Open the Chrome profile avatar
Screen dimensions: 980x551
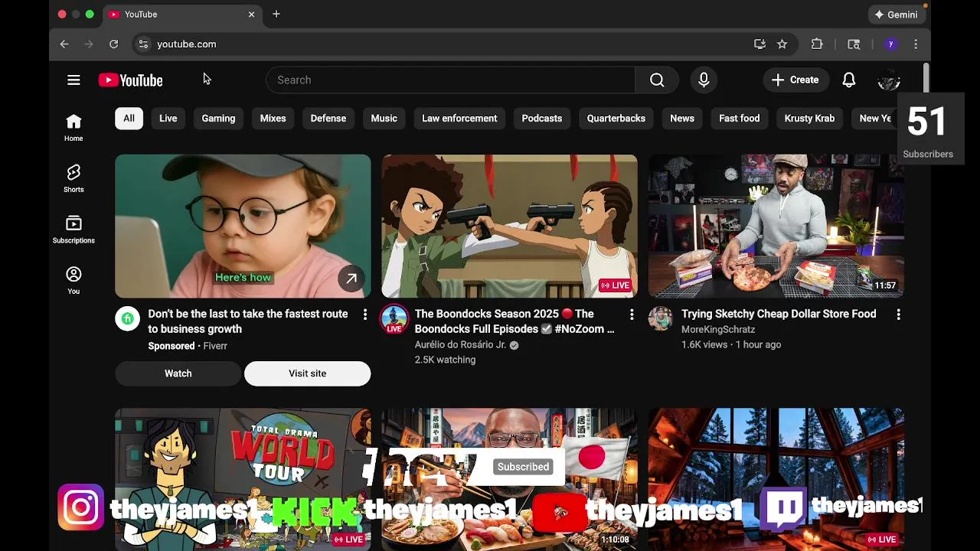coord(890,44)
